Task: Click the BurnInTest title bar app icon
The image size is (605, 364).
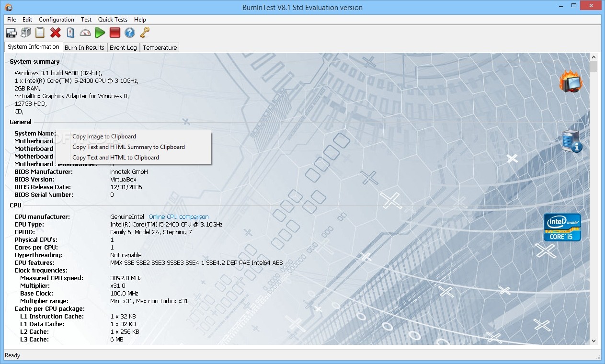Action: (x=8, y=7)
